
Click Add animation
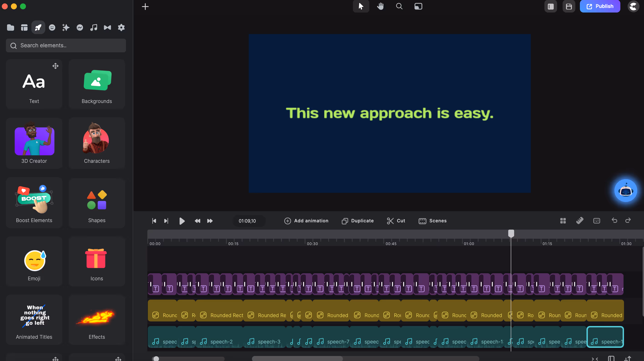coord(306,221)
